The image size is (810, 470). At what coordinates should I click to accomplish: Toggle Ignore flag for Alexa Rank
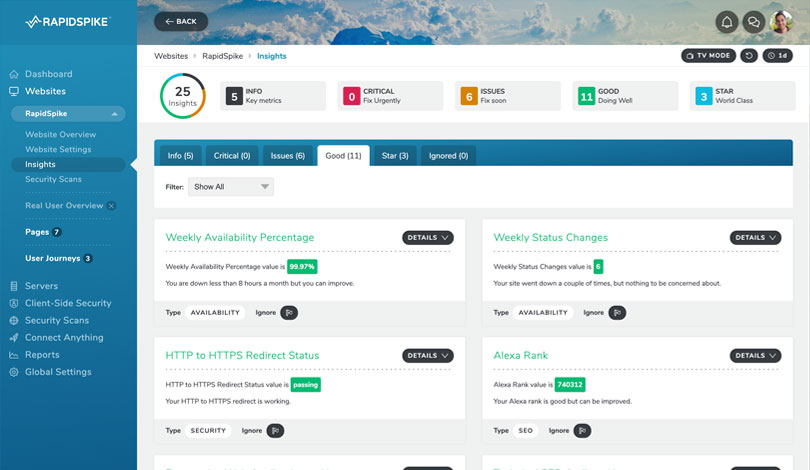[x=582, y=430]
